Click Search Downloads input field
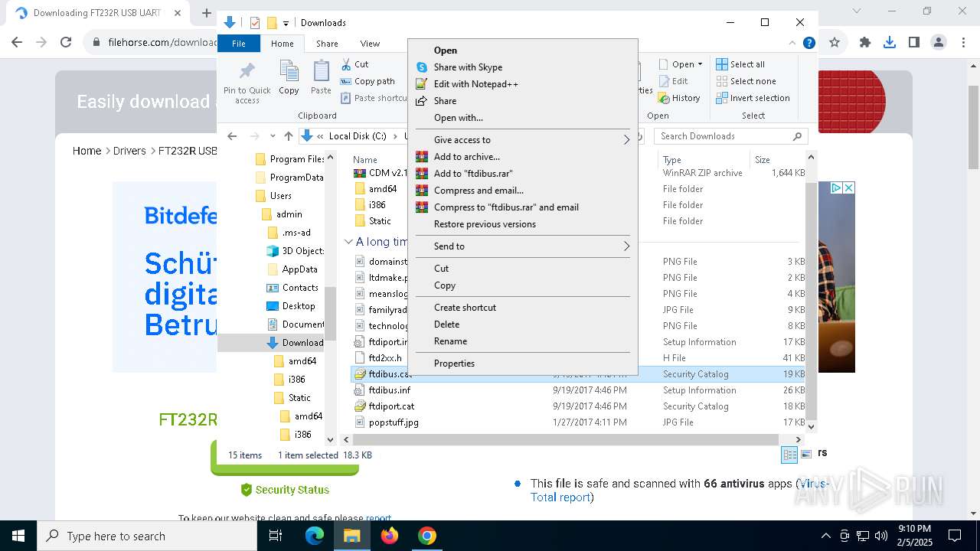This screenshot has width=980, height=551. click(x=731, y=136)
